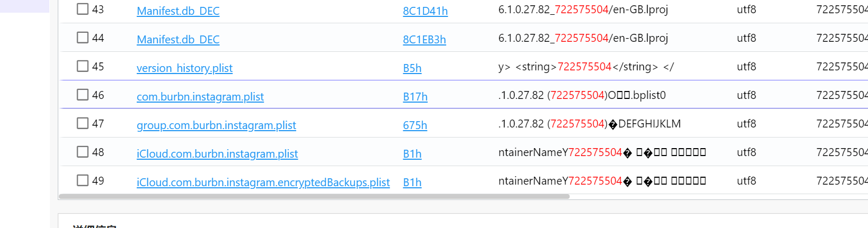This screenshot has height=228, width=868.
Task: Open the B1h offset in row 49
Action: [412, 183]
